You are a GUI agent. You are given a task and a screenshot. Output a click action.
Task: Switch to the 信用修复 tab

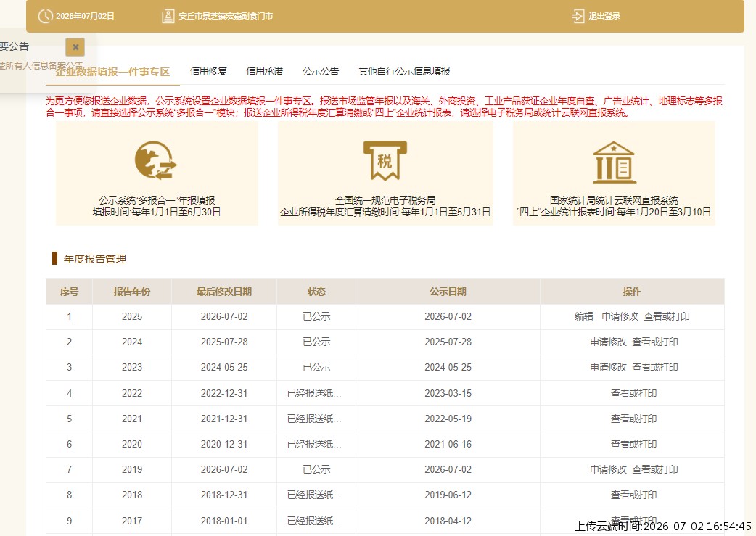[x=208, y=71]
